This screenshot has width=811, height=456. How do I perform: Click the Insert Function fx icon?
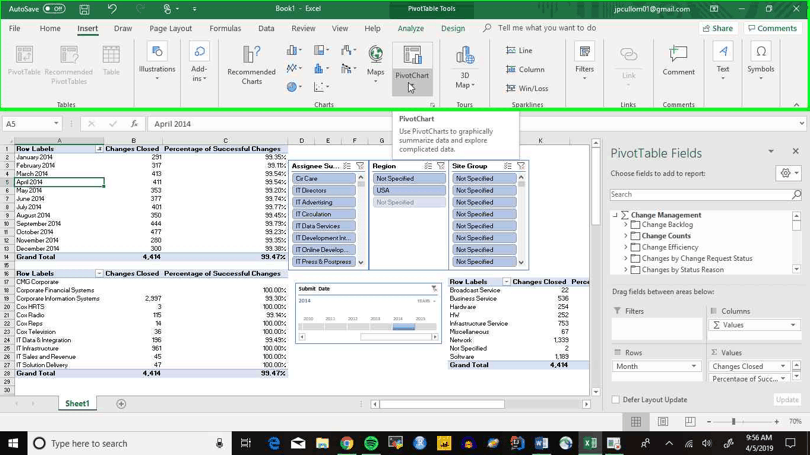point(134,124)
